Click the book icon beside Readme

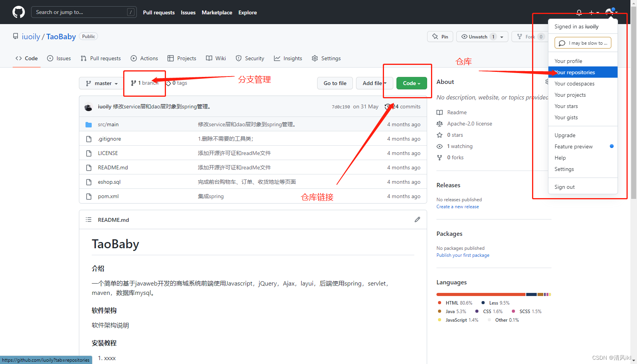coord(440,112)
